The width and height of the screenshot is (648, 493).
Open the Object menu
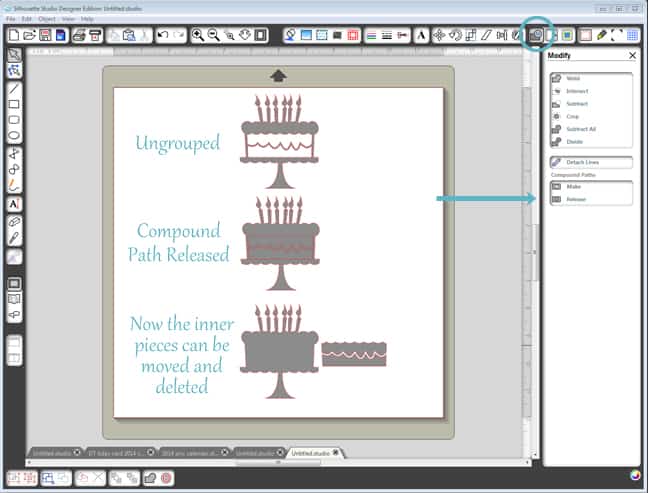pos(47,19)
